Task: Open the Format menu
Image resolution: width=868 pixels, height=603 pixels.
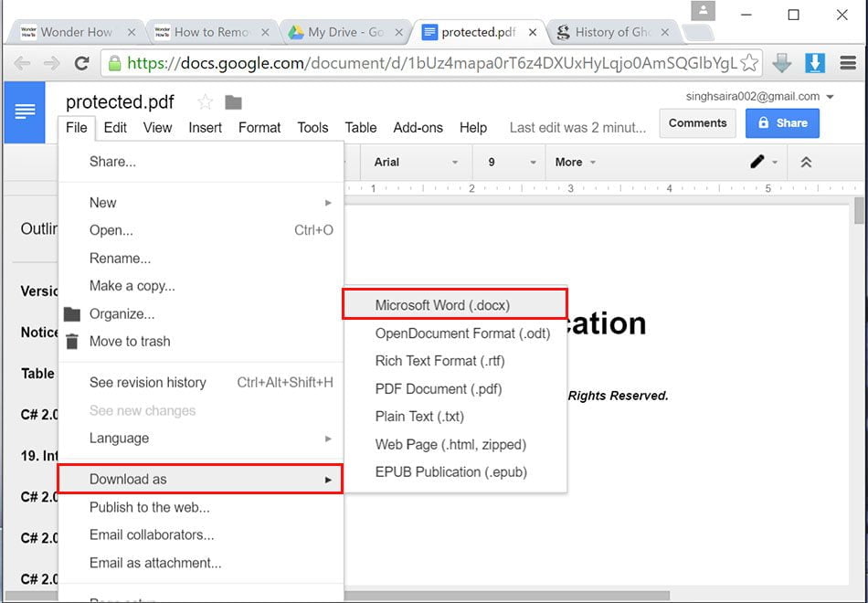Action: [259, 127]
